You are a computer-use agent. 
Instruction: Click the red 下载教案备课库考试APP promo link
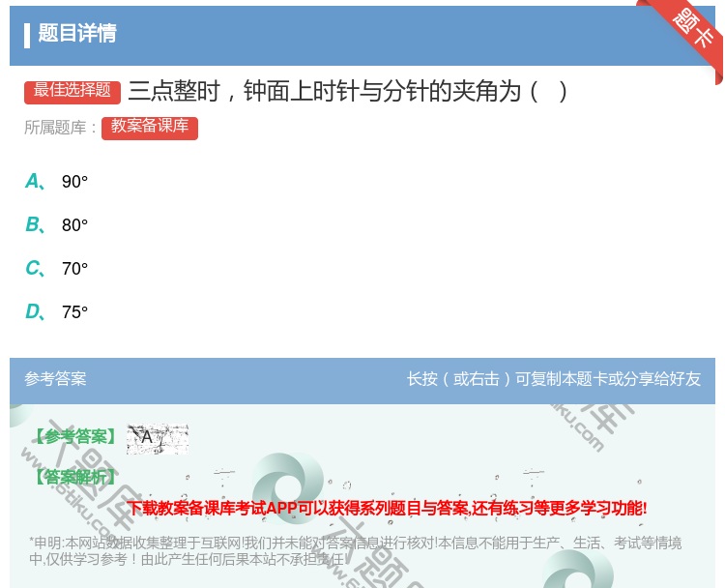[x=388, y=508]
